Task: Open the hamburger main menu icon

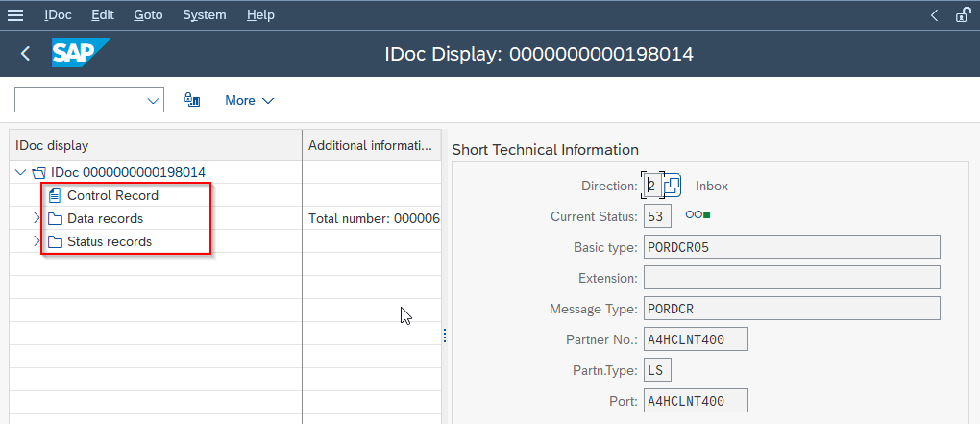Action: (15, 15)
